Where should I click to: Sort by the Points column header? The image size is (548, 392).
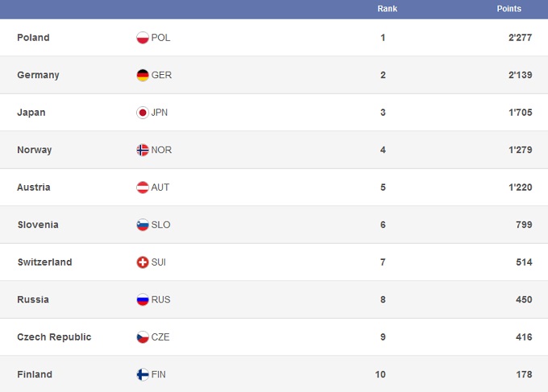[x=509, y=9]
